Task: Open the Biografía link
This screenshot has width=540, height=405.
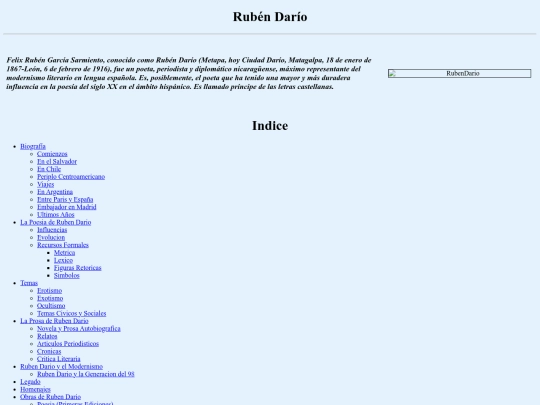Action: 33,146
